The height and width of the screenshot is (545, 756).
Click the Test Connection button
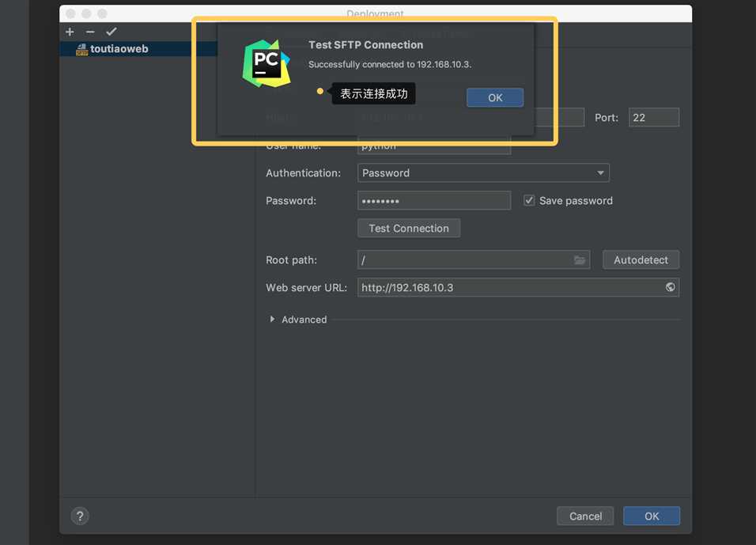tap(409, 228)
